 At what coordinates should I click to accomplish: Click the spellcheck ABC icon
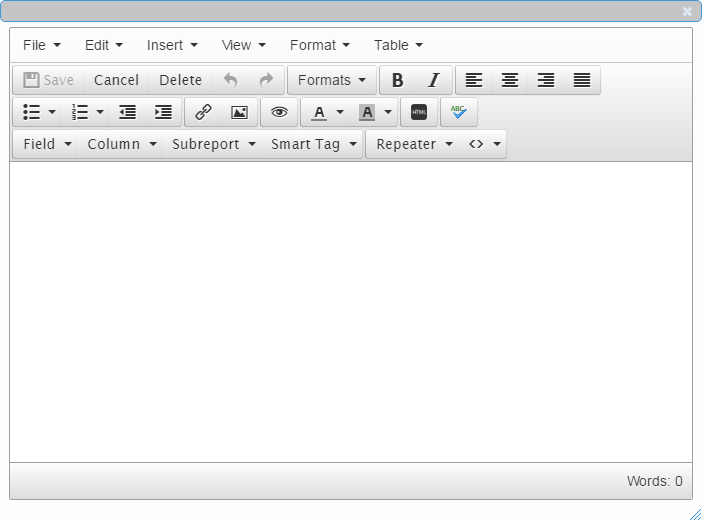click(x=458, y=112)
